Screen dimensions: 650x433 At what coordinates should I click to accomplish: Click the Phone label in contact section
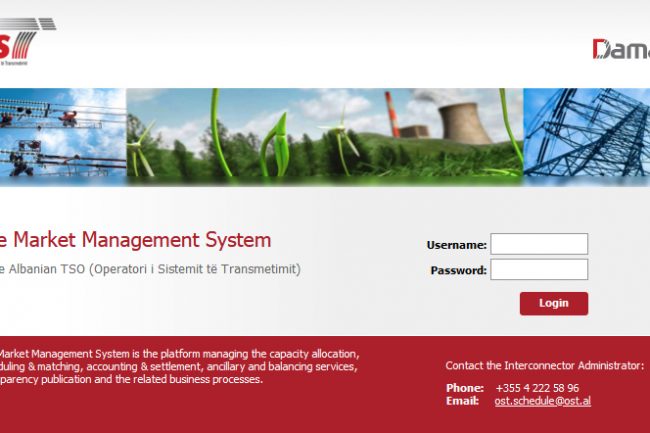click(464, 388)
